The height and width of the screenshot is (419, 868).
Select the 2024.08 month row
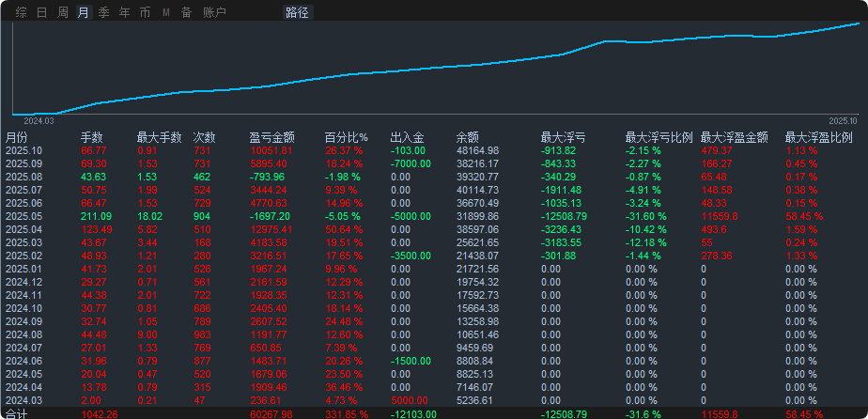pyautogui.click(x=434, y=334)
